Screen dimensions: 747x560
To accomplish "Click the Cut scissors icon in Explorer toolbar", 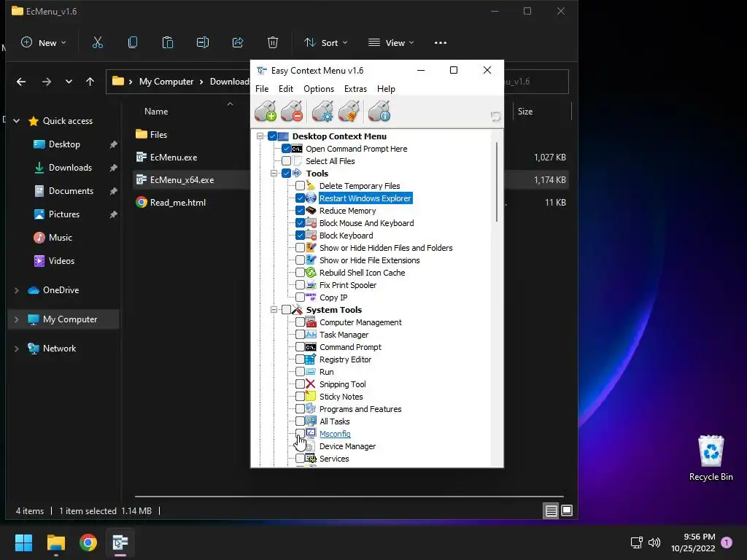I will (98, 42).
